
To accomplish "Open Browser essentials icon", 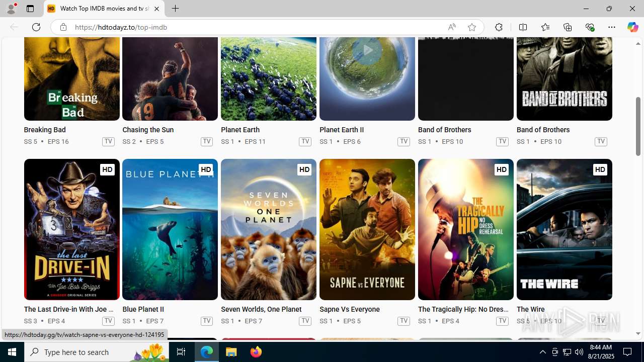I will [590, 27].
